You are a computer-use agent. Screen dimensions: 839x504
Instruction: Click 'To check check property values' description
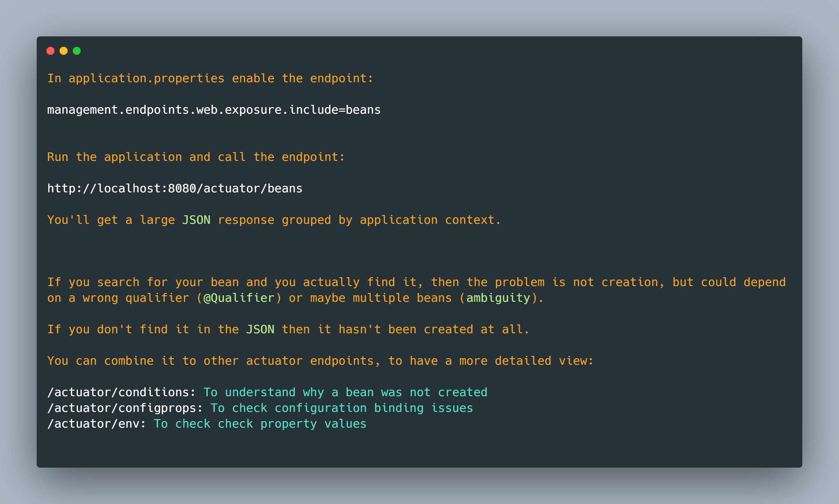(260, 424)
